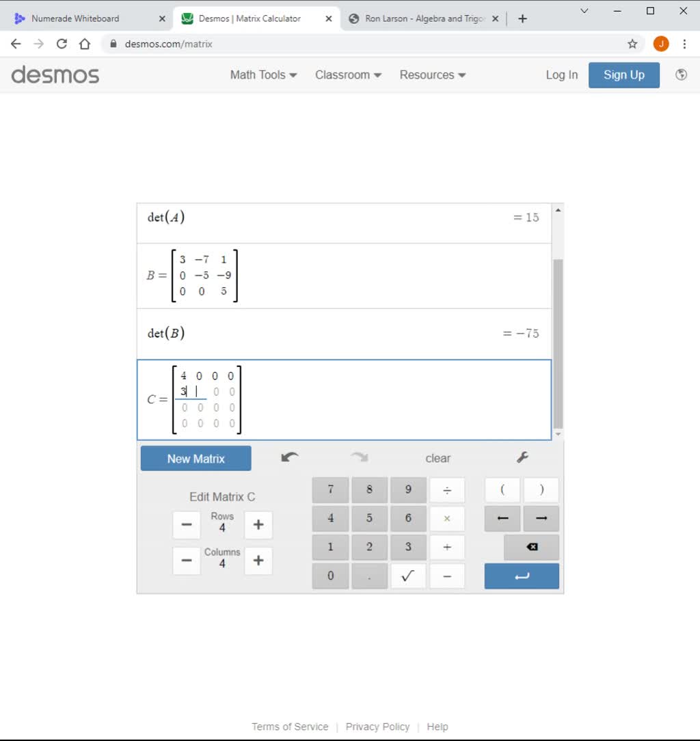Open the Resources dropdown

(x=432, y=75)
